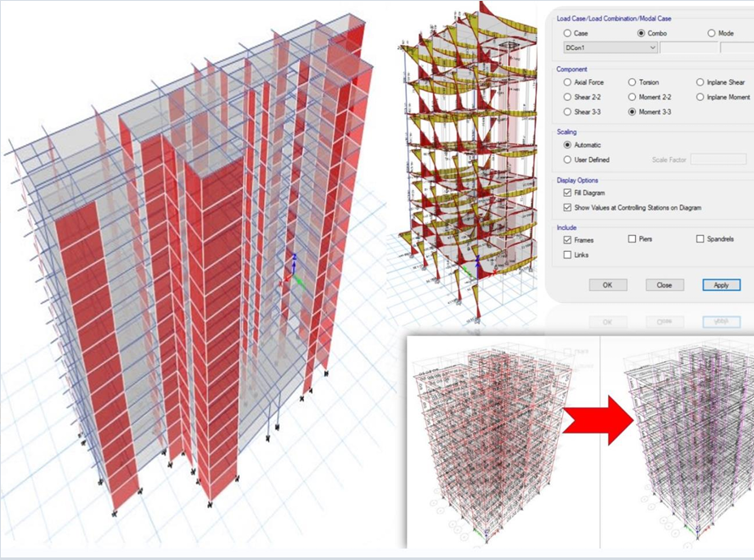Choose the Shear 3-3 component

(567, 112)
